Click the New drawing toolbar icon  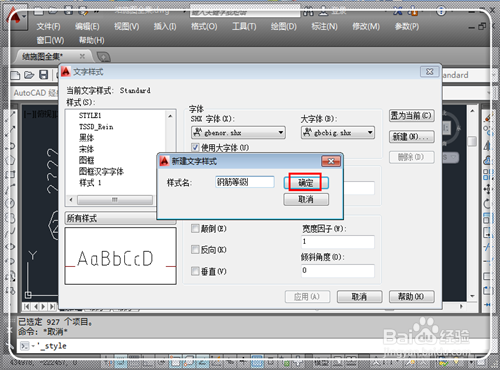[x=15, y=75]
